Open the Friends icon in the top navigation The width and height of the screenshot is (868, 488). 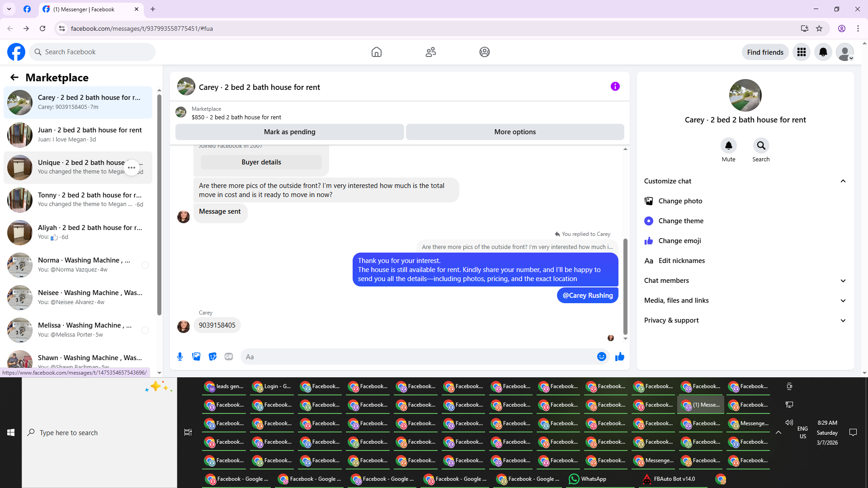pos(431,52)
